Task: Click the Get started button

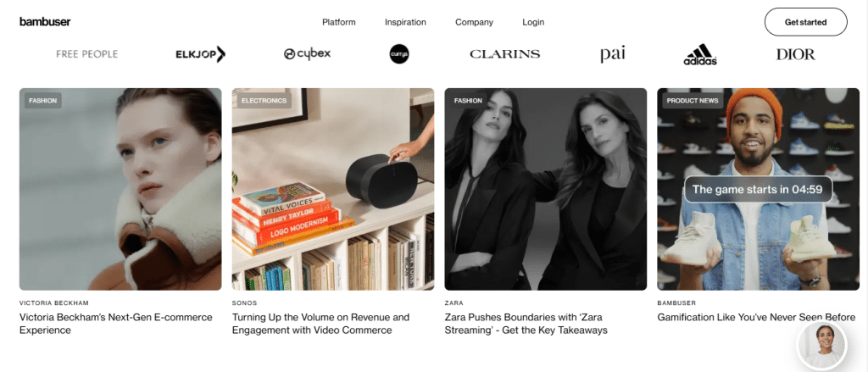Action: coord(805,22)
